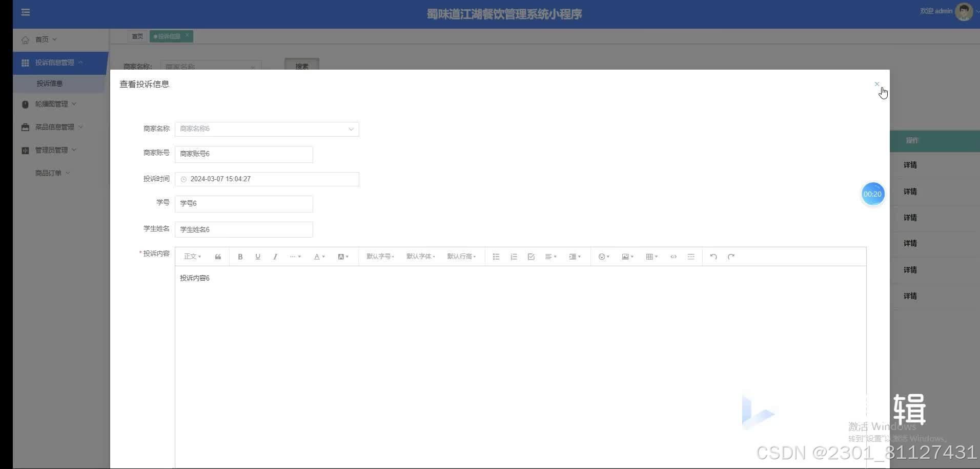Screen dimensions: 980x469
Task: Click the 学生姓名 input field
Action: 243,229
